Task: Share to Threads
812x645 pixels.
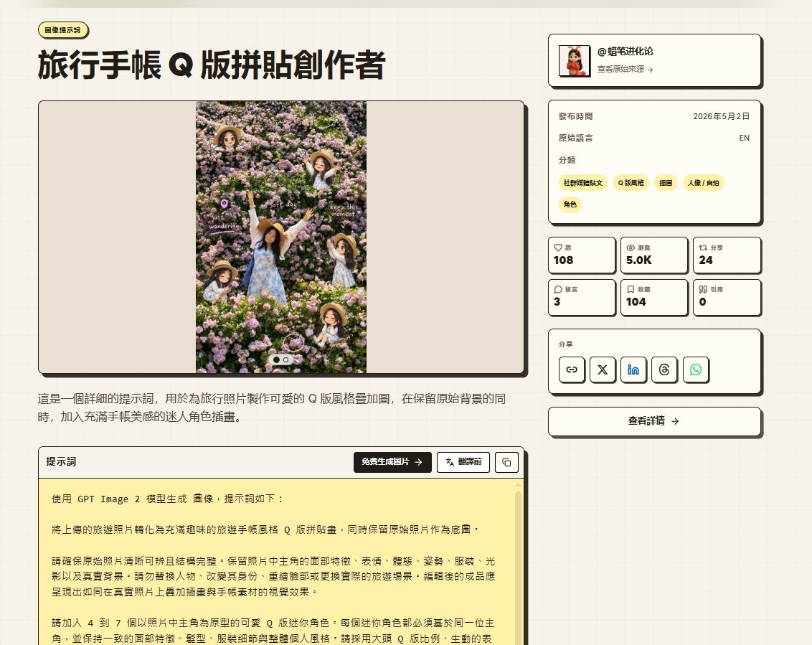Action: tap(664, 369)
